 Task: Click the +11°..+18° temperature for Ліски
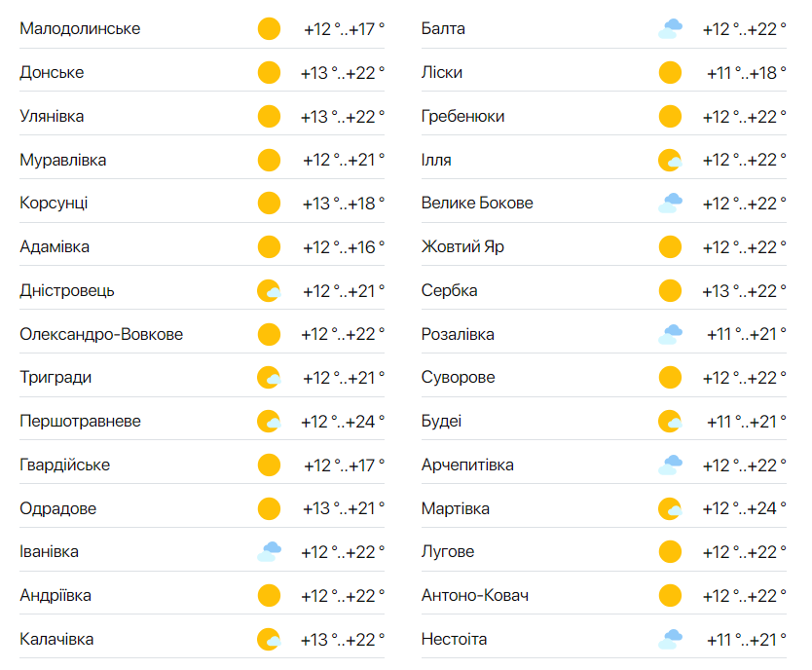[x=747, y=73]
